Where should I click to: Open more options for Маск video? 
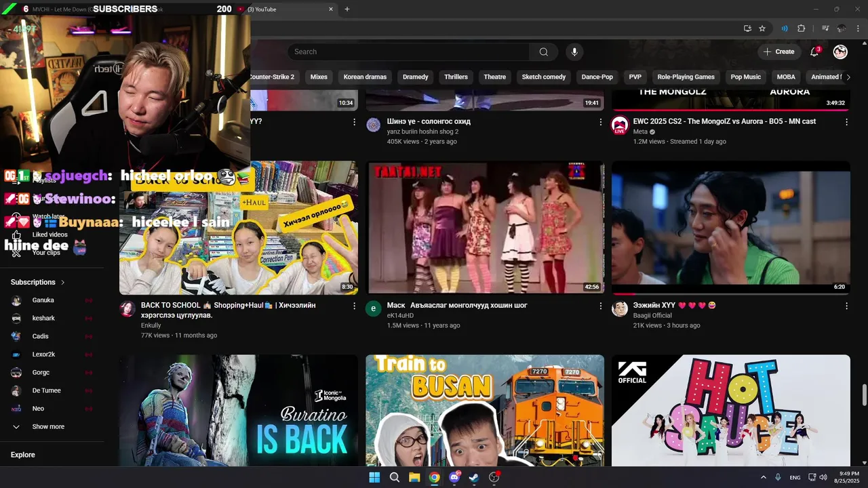600,306
